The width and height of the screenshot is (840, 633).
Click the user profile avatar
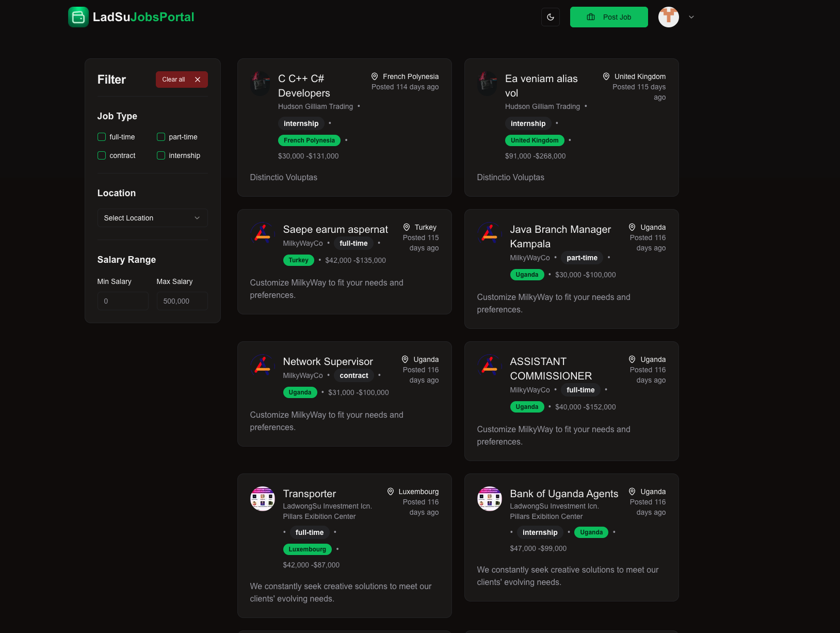(x=668, y=17)
